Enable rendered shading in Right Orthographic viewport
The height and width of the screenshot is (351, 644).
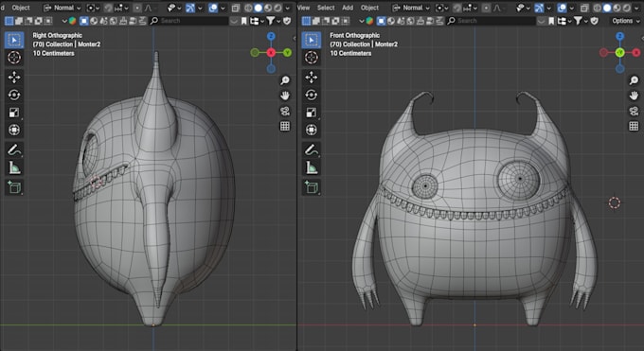click(277, 9)
